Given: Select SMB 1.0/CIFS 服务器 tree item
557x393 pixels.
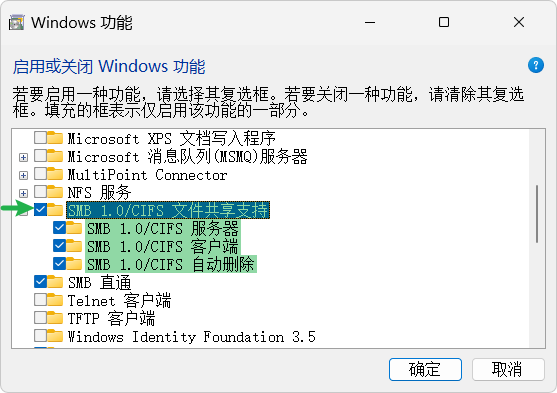Looking at the screenshot, I should coord(163,228).
